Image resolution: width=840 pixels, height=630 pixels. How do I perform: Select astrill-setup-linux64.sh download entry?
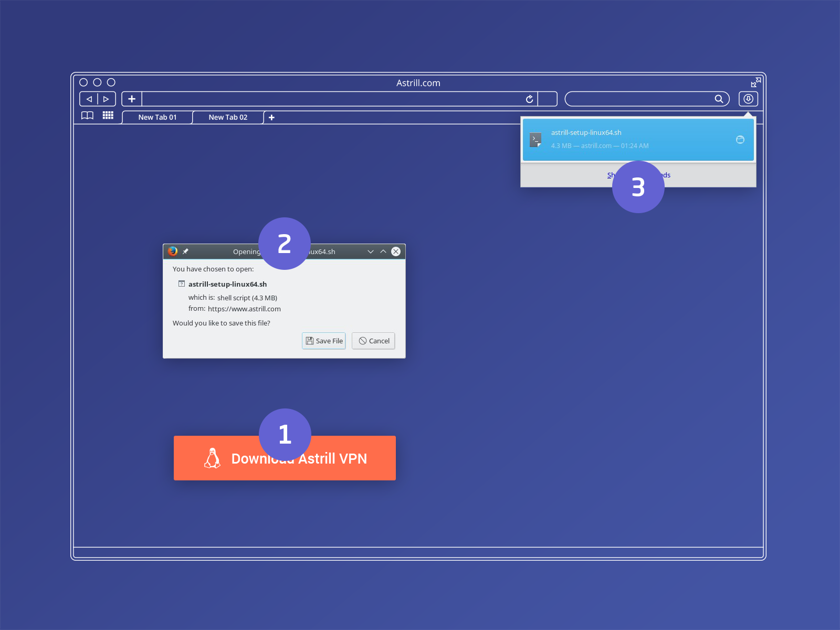[x=638, y=140]
